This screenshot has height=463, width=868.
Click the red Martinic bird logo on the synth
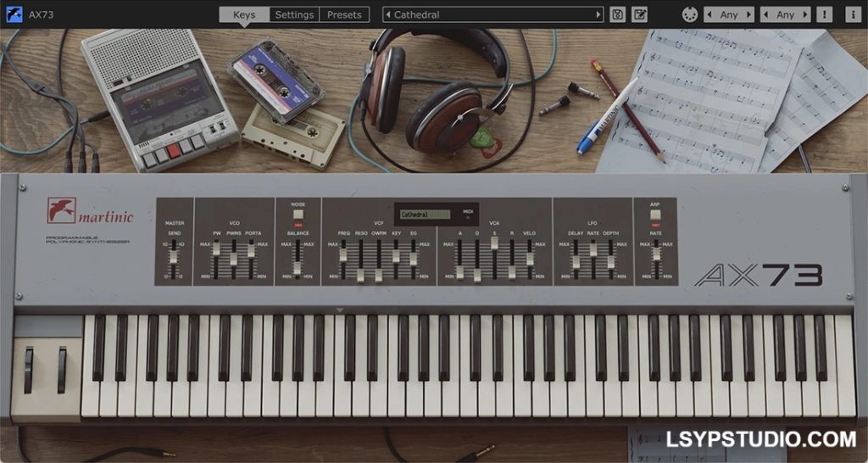click(61, 210)
